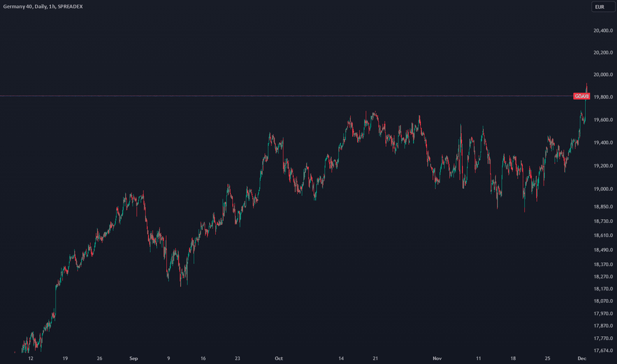Click the 18,070.0 price axis label
This screenshot has height=364, width=617.
(x=603, y=301)
